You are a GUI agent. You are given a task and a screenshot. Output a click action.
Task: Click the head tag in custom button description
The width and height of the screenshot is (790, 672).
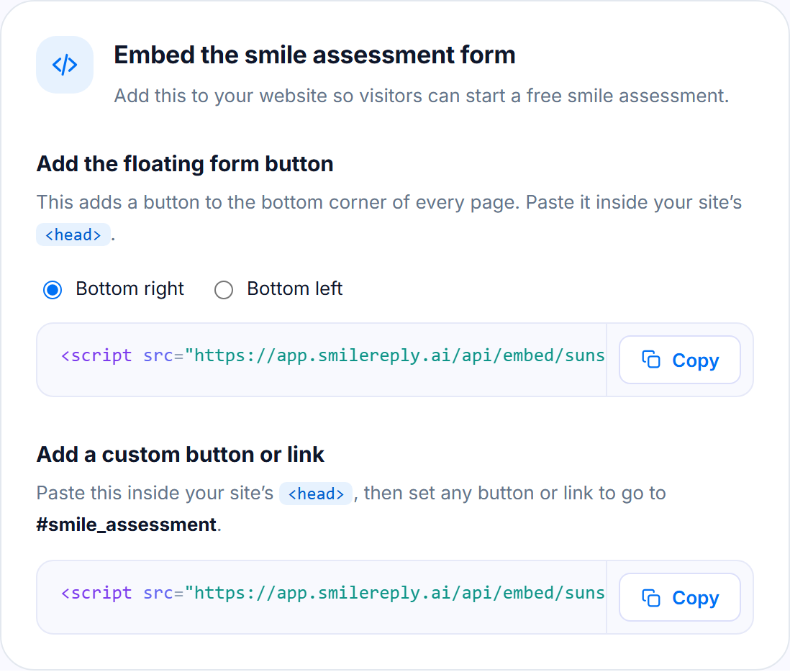(x=316, y=494)
